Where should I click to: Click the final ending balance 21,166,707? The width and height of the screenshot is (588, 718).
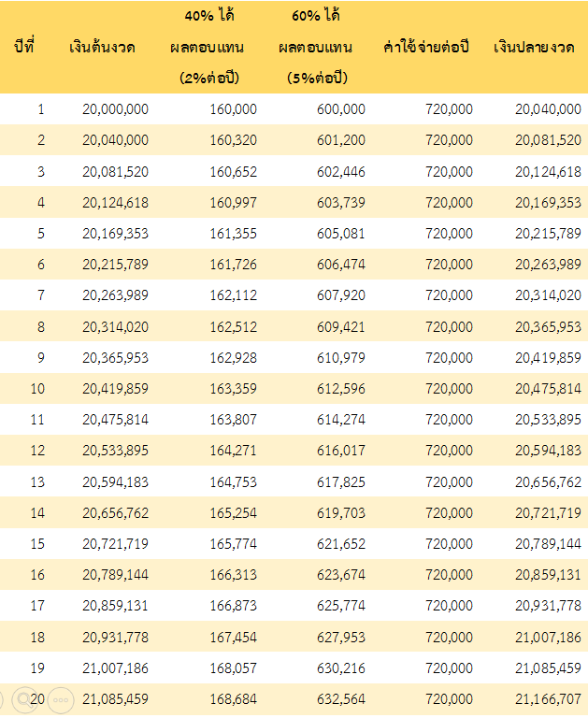click(x=548, y=698)
